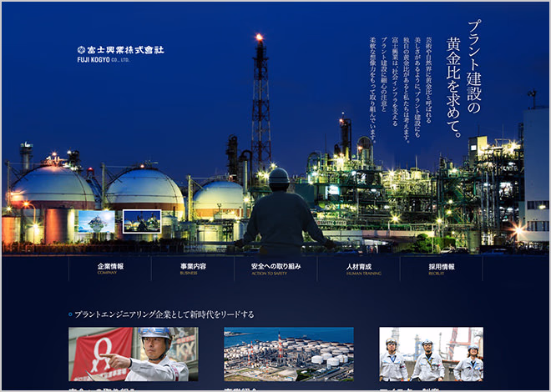Select the first slideshow thumbnail of the plant
The height and width of the screenshot is (392, 551).
[96, 221]
